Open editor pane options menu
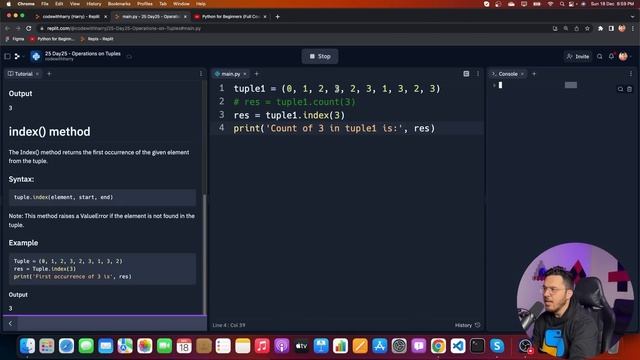 (478, 74)
